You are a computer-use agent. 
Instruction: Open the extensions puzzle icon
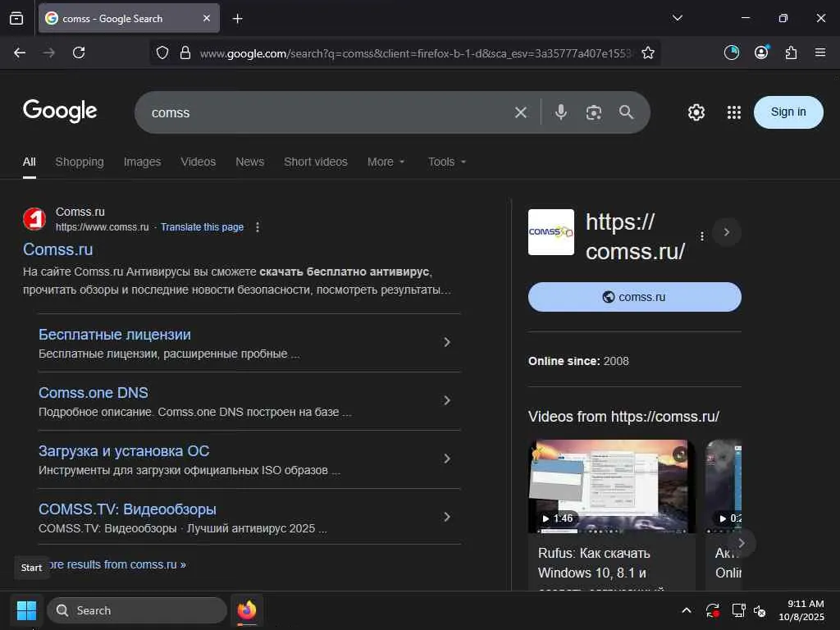(x=791, y=52)
